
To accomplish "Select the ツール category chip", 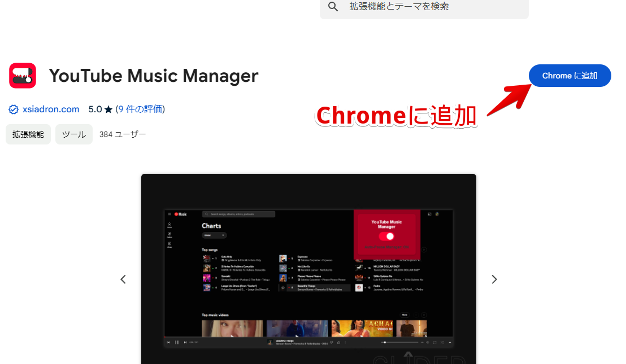I will 74,134.
